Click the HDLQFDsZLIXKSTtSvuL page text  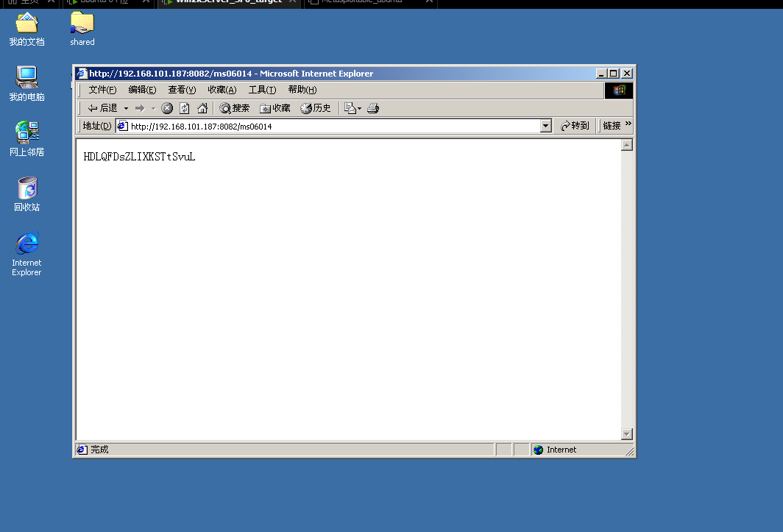click(x=139, y=157)
